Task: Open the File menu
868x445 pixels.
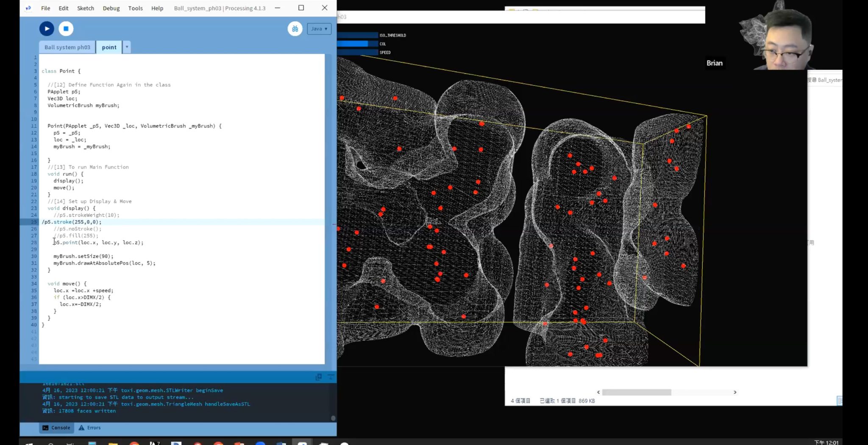Action: coord(45,8)
